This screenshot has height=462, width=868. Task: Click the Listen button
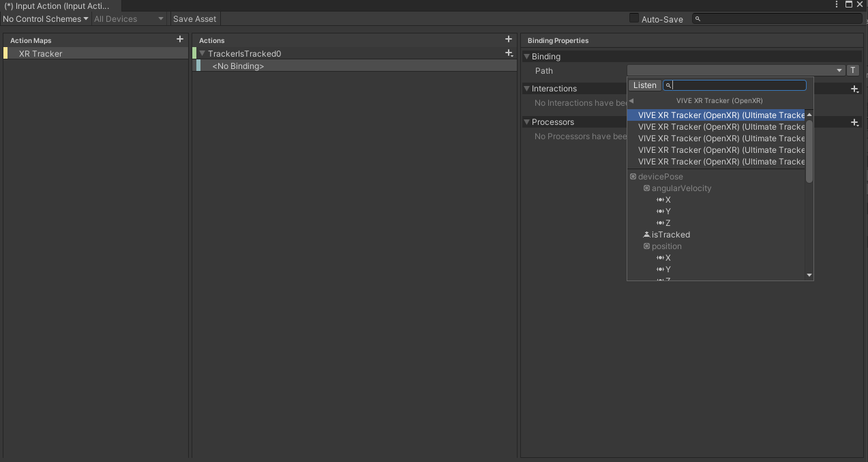(644, 85)
